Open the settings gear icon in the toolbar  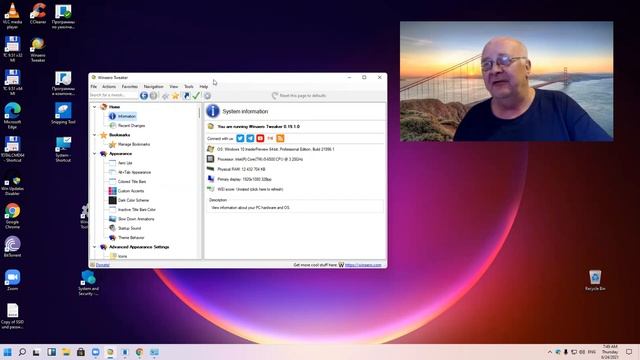[x=207, y=96]
